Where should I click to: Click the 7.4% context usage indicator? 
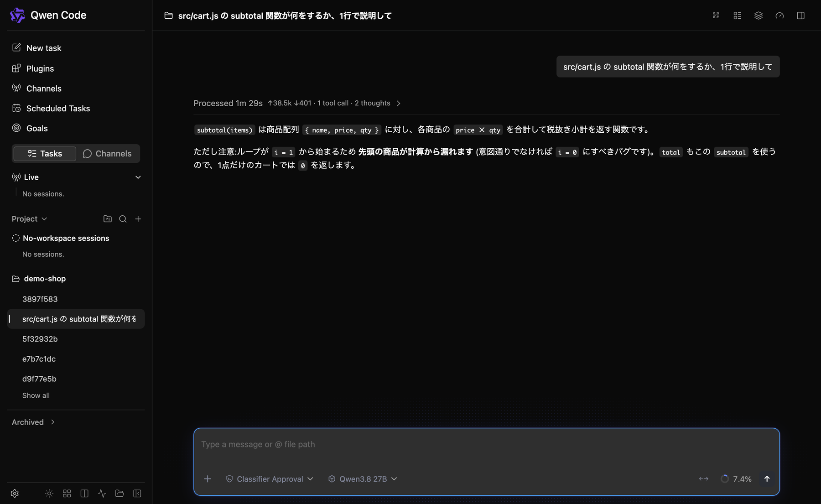(736, 479)
